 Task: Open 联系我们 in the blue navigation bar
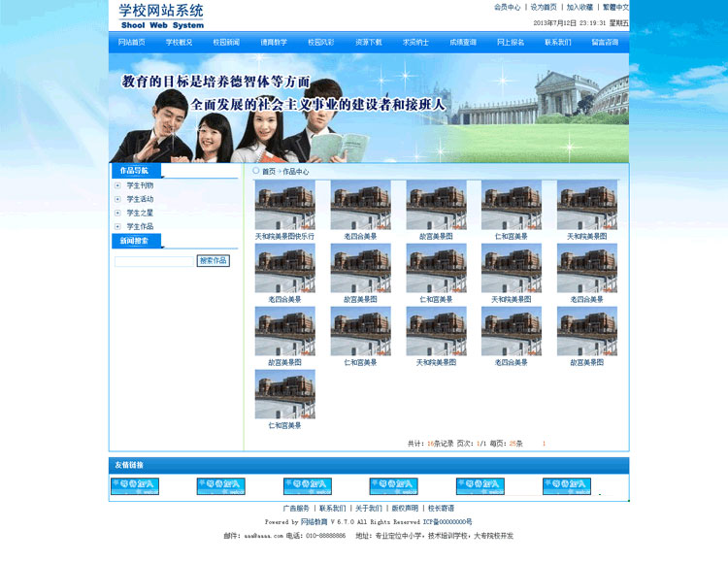pos(557,43)
